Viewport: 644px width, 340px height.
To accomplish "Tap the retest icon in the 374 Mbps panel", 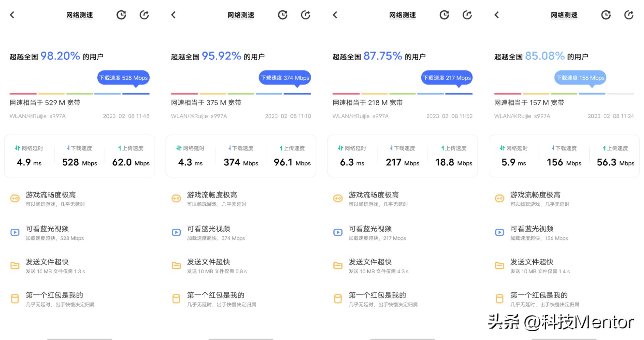I will (306, 15).
